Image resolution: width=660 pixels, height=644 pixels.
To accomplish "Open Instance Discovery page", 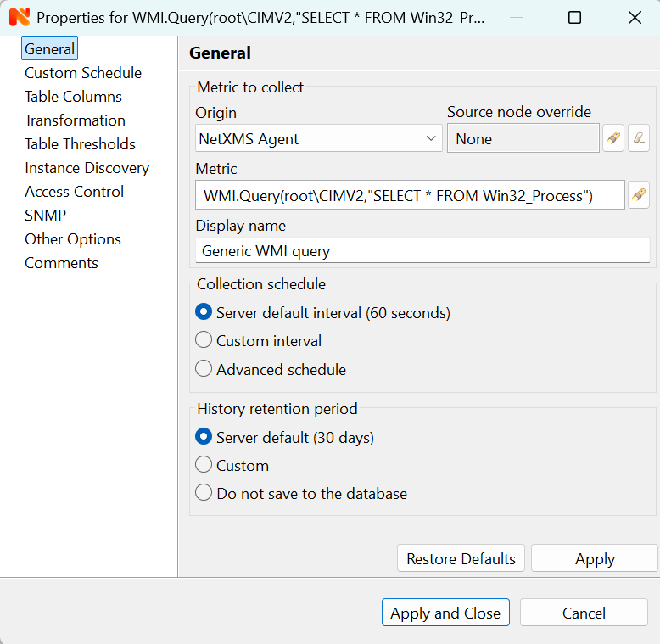I will coord(87,168).
